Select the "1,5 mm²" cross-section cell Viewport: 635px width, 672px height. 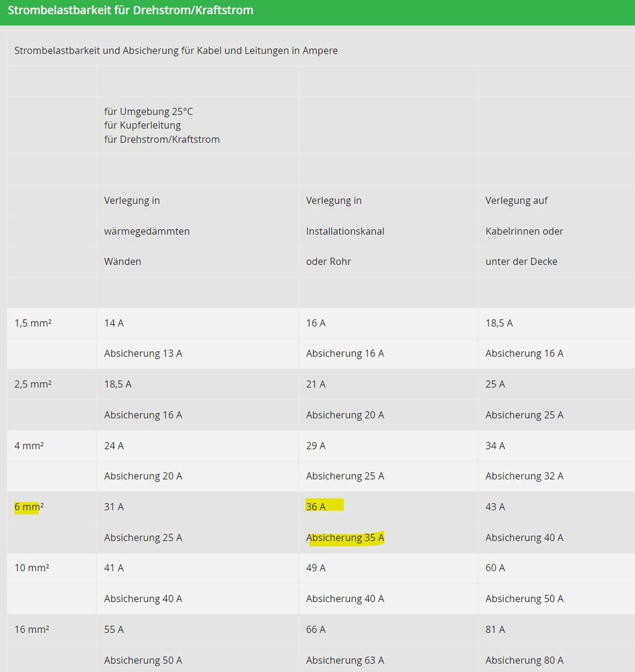pyautogui.click(x=32, y=323)
